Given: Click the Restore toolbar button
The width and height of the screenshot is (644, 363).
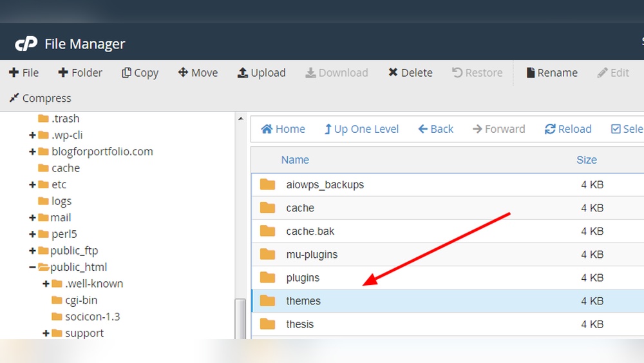Looking at the screenshot, I should (477, 73).
